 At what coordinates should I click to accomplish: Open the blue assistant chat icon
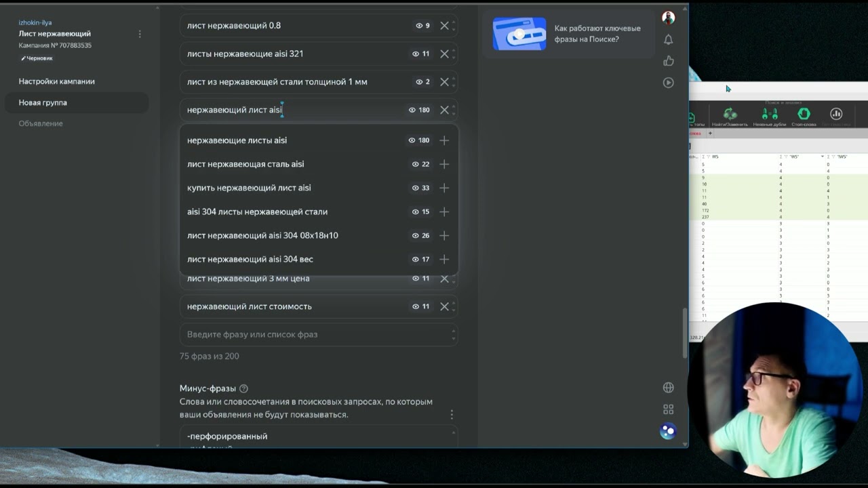pos(668,431)
